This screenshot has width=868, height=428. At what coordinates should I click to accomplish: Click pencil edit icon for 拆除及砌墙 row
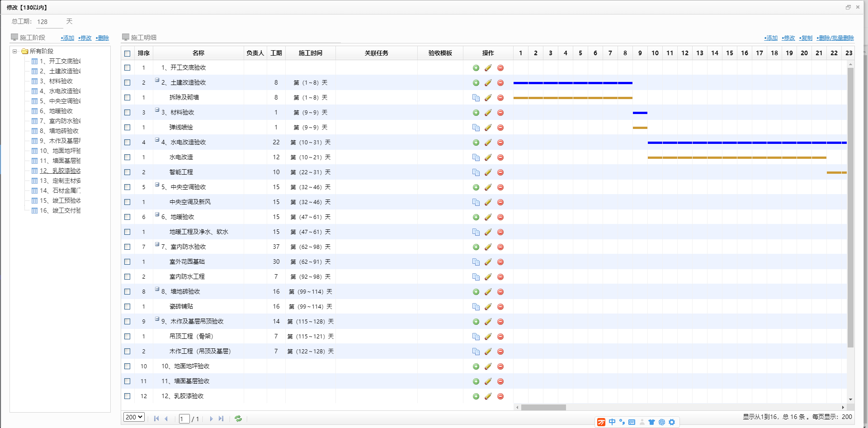point(488,98)
